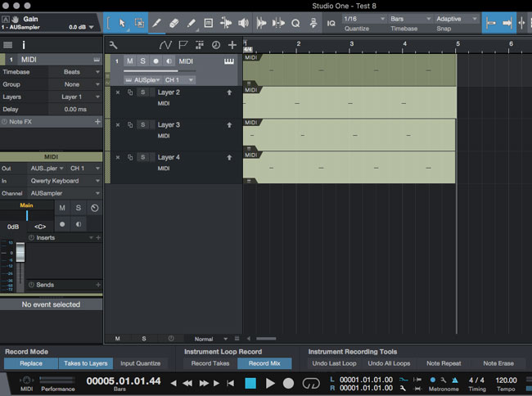This screenshot has height=396, width=532.
Task: Open the Channel AUSampler dropdown
Action: [65, 193]
